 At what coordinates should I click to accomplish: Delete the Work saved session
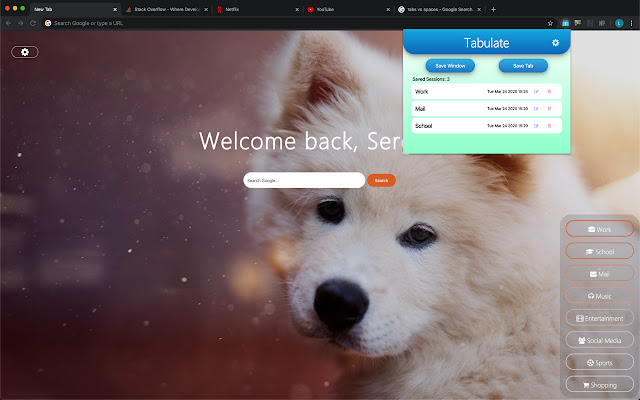coord(549,91)
